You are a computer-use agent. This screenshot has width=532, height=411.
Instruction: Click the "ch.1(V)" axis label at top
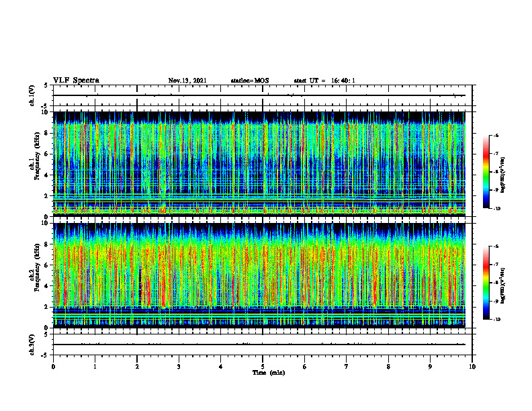tap(32, 95)
